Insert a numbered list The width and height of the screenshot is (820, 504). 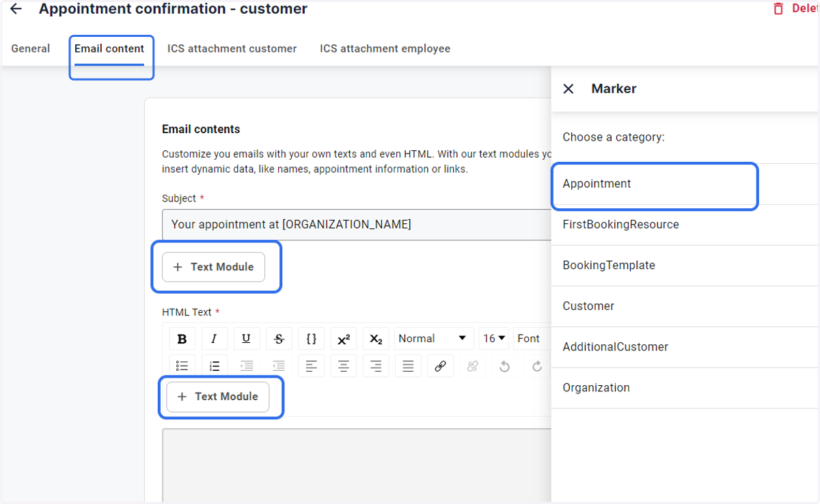(x=214, y=366)
